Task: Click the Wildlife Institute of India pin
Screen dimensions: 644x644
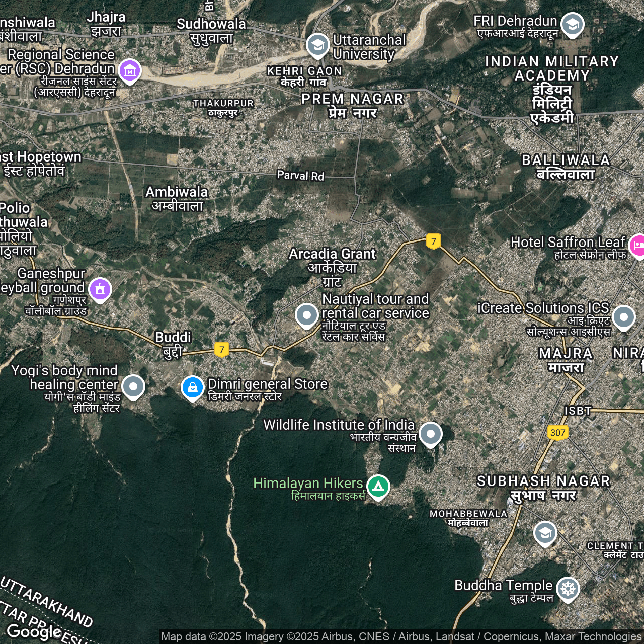Action: pyautogui.click(x=430, y=434)
